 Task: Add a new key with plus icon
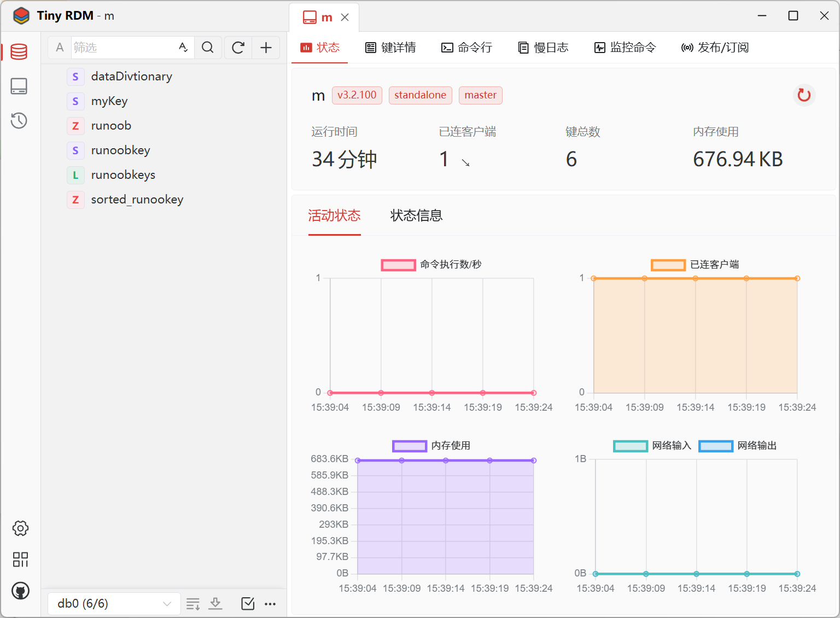coord(266,48)
